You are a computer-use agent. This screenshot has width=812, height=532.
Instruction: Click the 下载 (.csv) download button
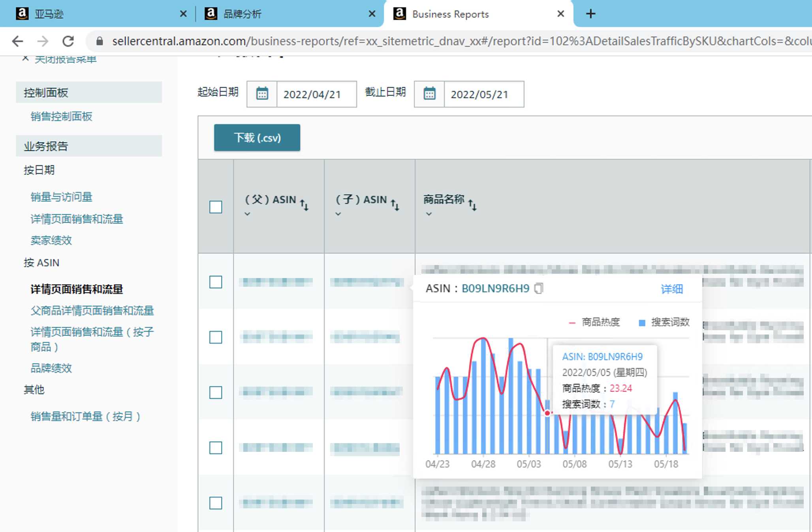(257, 137)
